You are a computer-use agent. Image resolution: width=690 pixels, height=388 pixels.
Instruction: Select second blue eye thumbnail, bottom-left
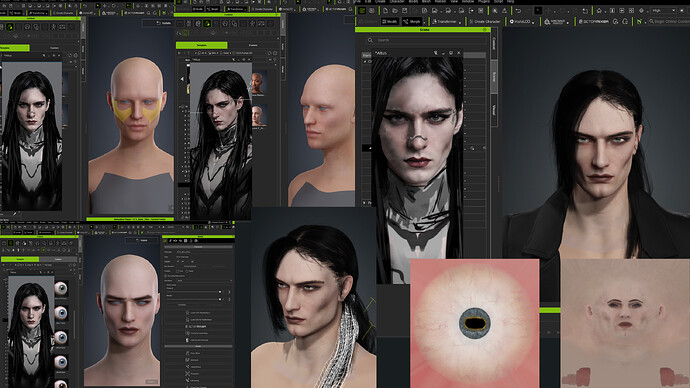(x=61, y=313)
